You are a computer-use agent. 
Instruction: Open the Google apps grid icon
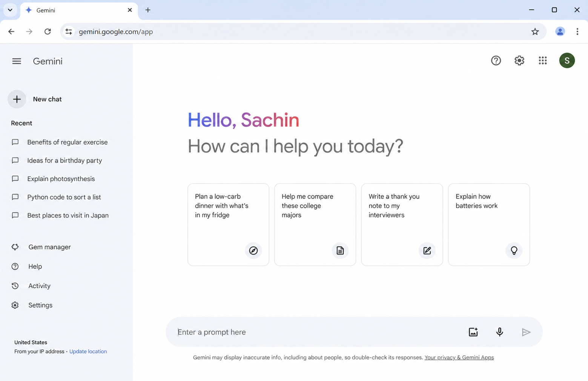pos(543,60)
